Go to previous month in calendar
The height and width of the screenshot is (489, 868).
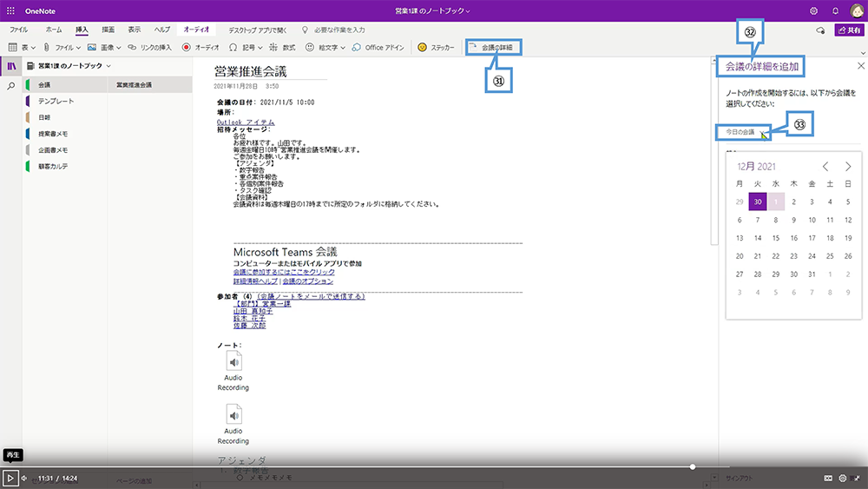pyautogui.click(x=825, y=167)
